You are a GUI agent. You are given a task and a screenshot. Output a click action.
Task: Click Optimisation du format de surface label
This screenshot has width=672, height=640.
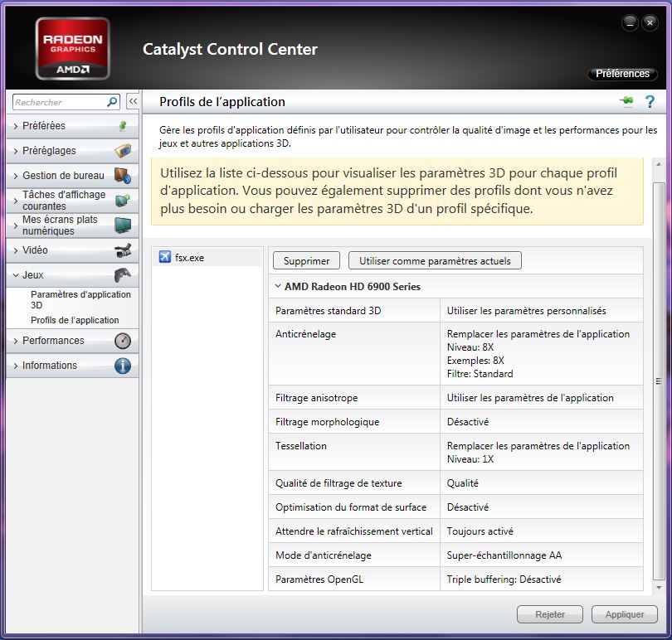pos(351,507)
